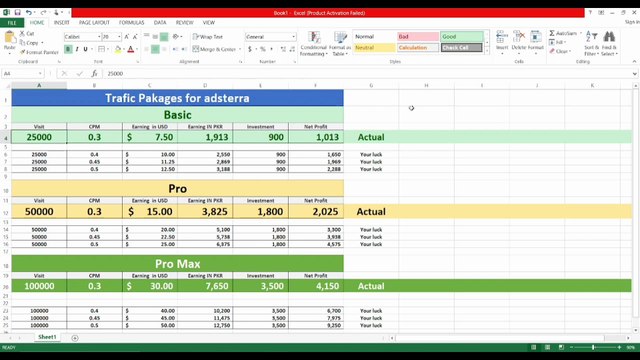Click the Format Painter brush

click(23, 52)
